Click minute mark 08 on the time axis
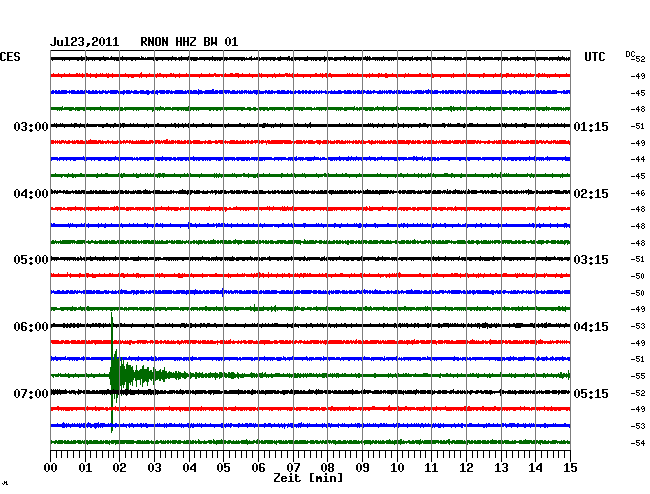The image size is (650, 494). tap(327, 468)
